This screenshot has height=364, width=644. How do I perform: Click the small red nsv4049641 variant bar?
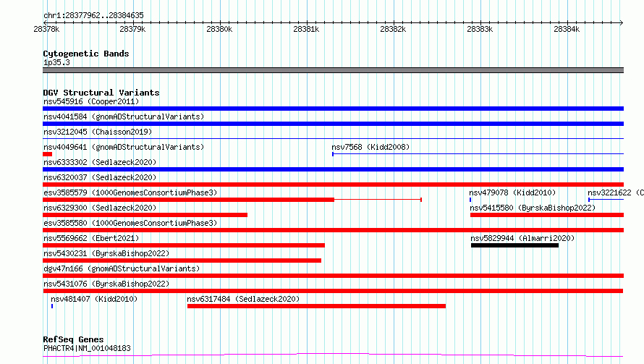[47, 154]
